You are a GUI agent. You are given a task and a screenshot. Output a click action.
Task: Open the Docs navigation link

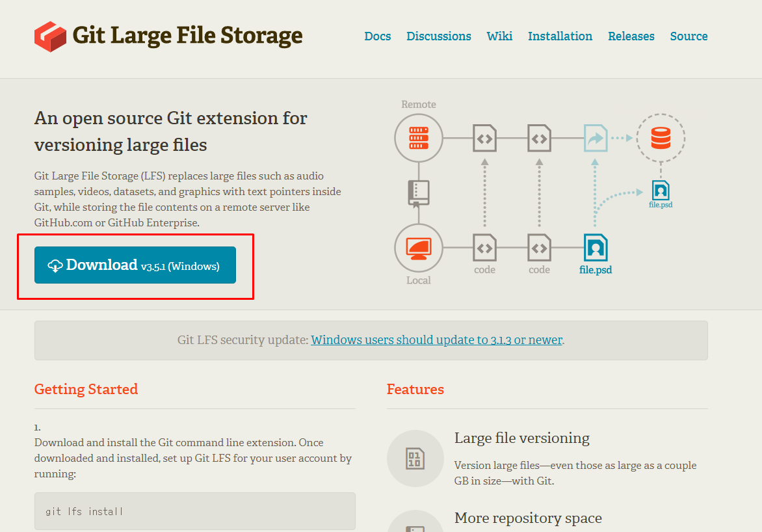point(378,36)
